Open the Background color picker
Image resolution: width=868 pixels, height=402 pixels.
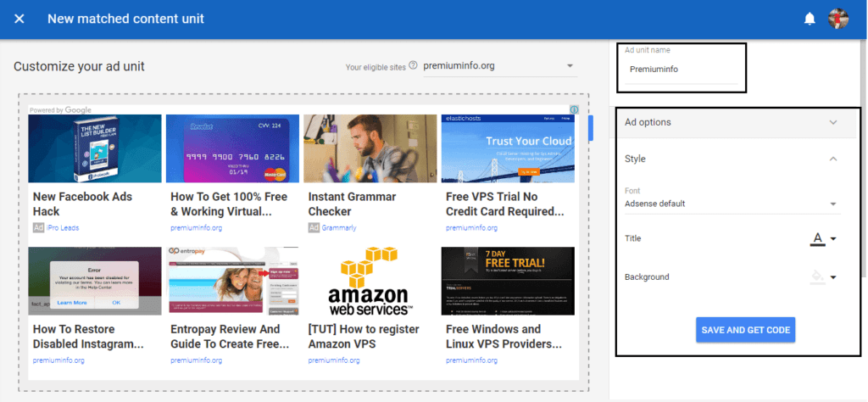(823, 276)
